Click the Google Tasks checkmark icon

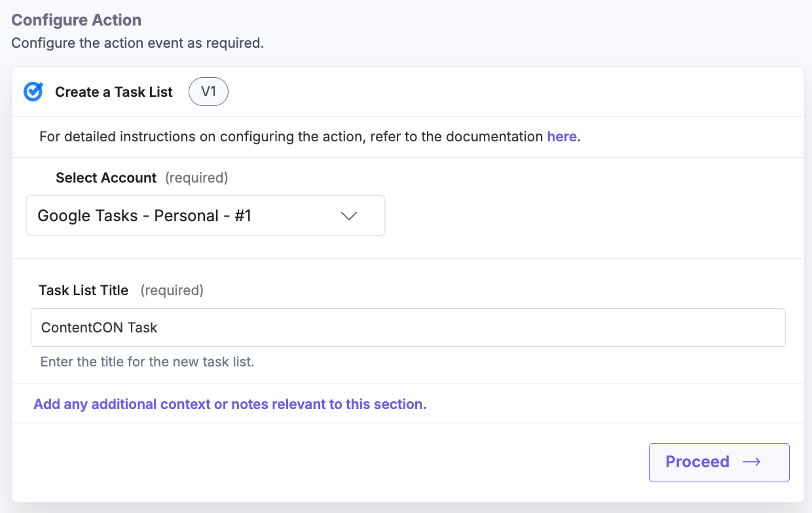(x=33, y=92)
